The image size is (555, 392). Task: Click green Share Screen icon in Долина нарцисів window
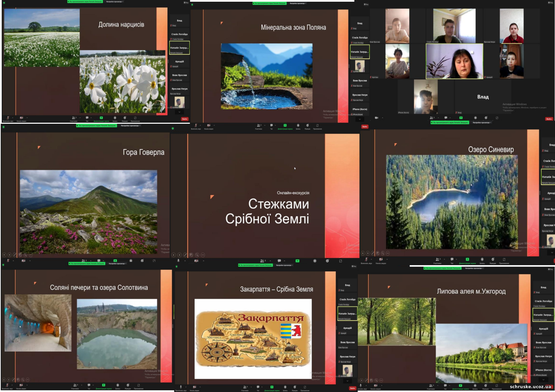pyautogui.click(x=101, y=118)
